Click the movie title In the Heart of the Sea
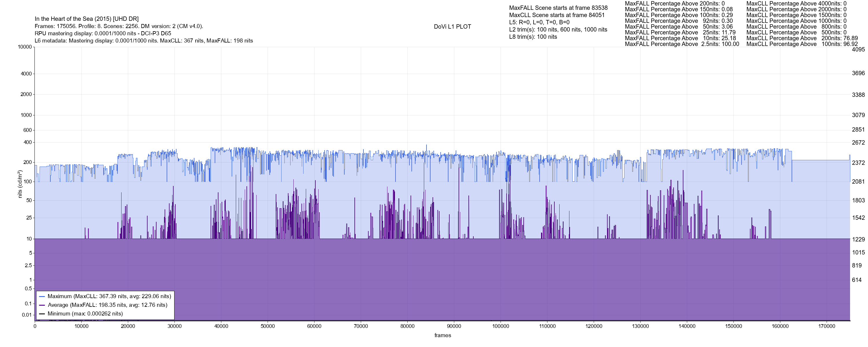 [87, 19]
